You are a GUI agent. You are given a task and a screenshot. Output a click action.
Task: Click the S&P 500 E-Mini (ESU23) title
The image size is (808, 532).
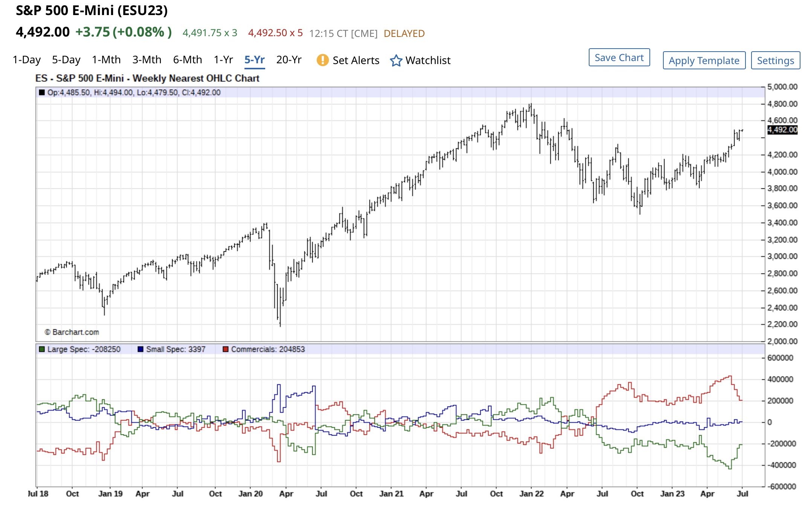[92, 10]
